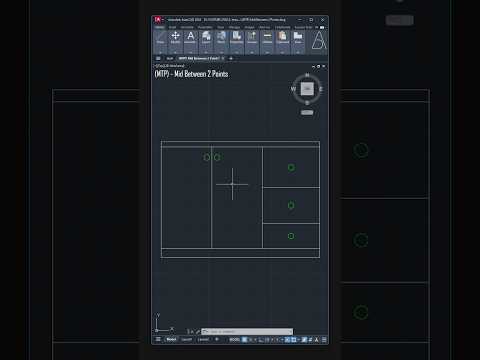Create a new drawing with the plus tab
The width and height of the screenshot is (480, 360).
click(x=231, y=58)
